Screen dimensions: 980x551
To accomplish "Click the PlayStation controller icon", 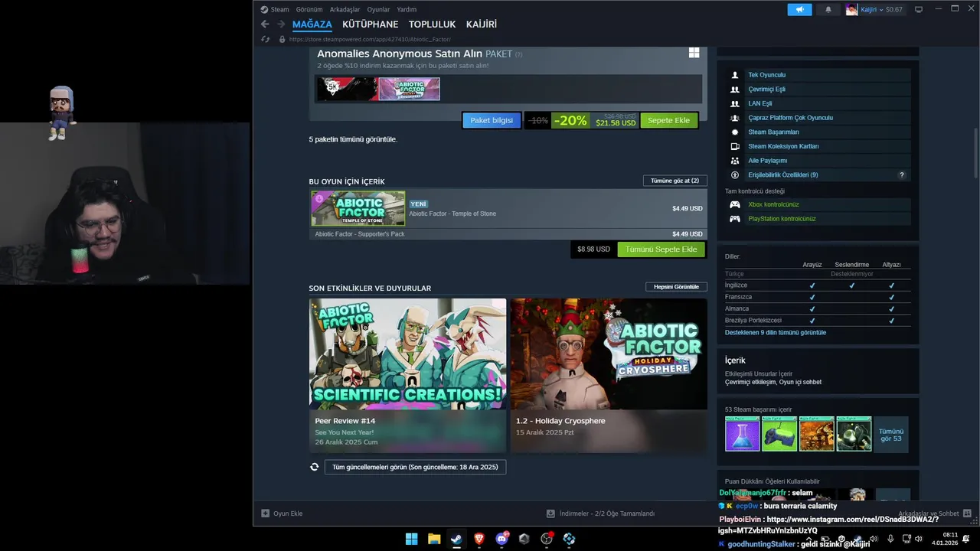I will coord(735,219).
